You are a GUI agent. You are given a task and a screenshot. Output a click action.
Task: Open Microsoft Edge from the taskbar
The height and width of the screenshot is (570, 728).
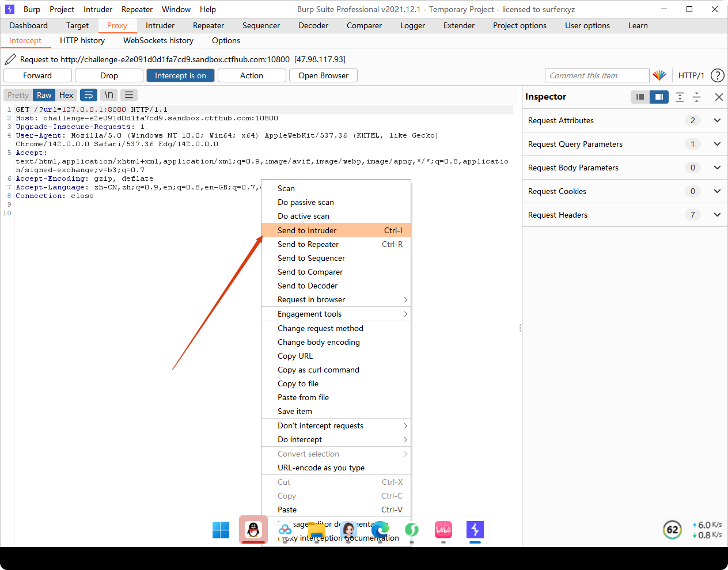(x=380, y=530)
